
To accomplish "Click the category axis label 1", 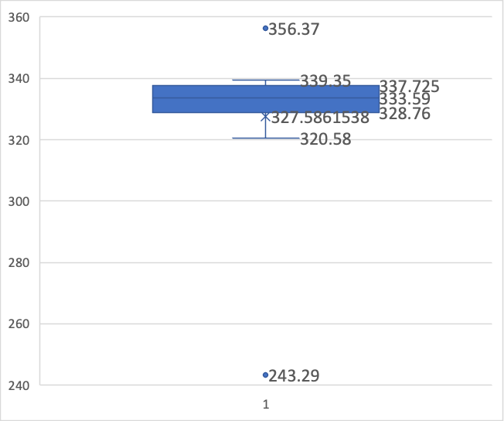I will click(x=265, y=405).
